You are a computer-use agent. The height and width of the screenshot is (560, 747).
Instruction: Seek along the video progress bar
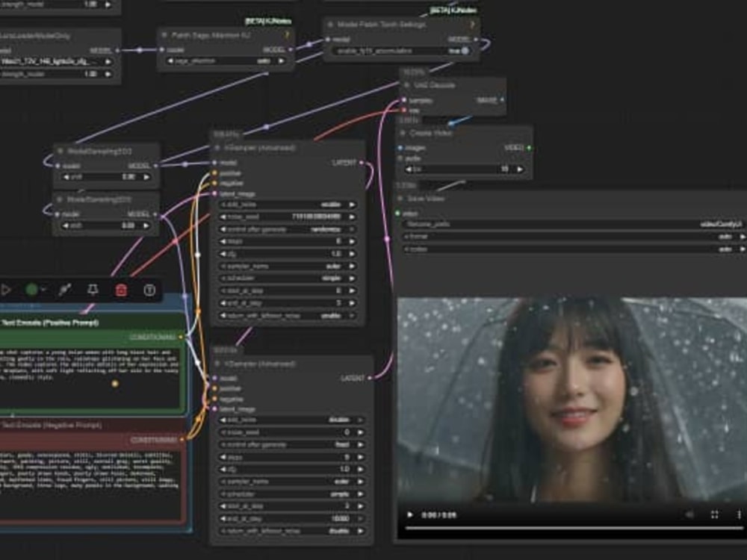(x=574, y=528)
